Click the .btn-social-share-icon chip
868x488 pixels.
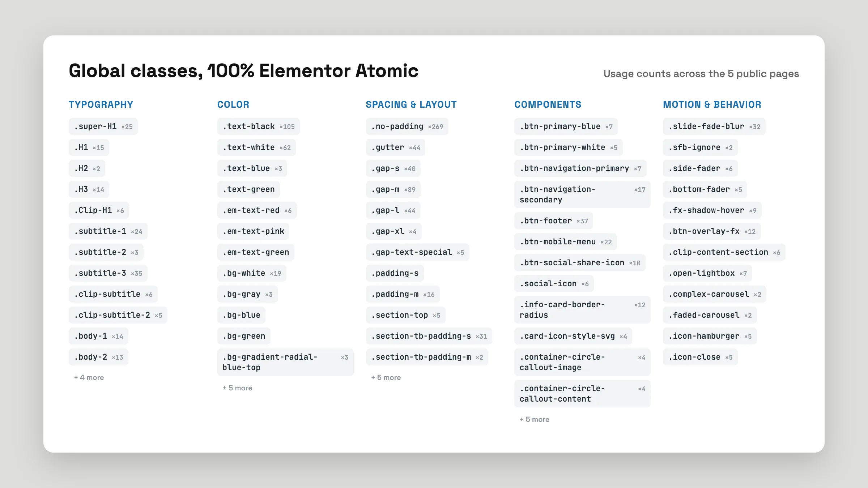pyautogui.click(x=580, y=263)
